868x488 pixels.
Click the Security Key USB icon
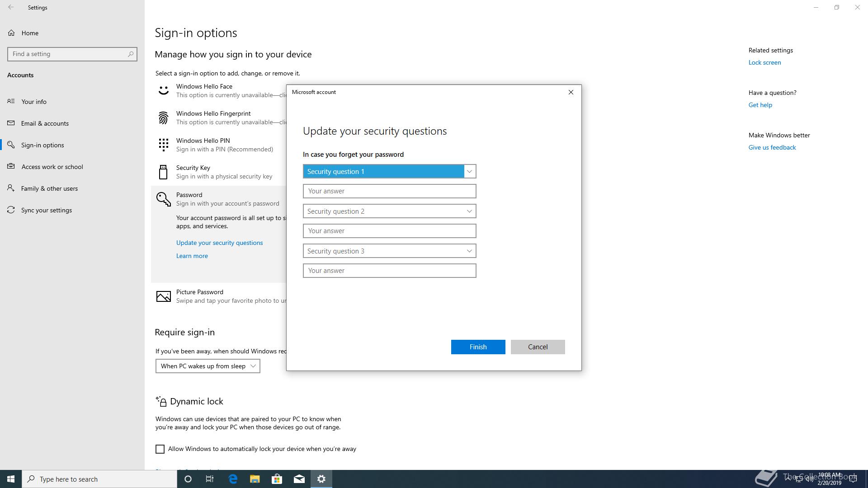[x=163, y=172]
